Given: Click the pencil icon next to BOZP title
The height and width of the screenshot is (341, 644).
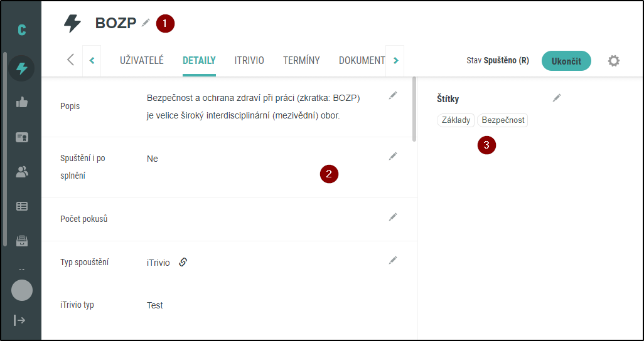Looking at the screenshot, I should pos(146,23).
